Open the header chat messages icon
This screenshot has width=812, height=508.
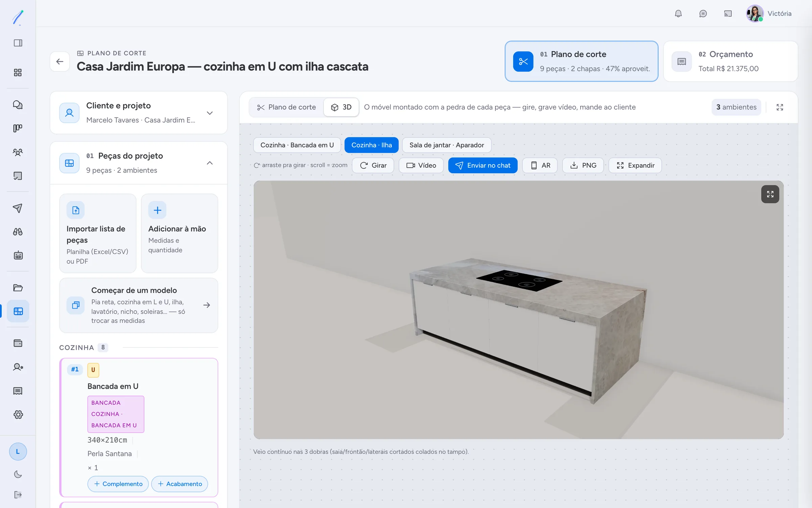[x=703, y=14]
